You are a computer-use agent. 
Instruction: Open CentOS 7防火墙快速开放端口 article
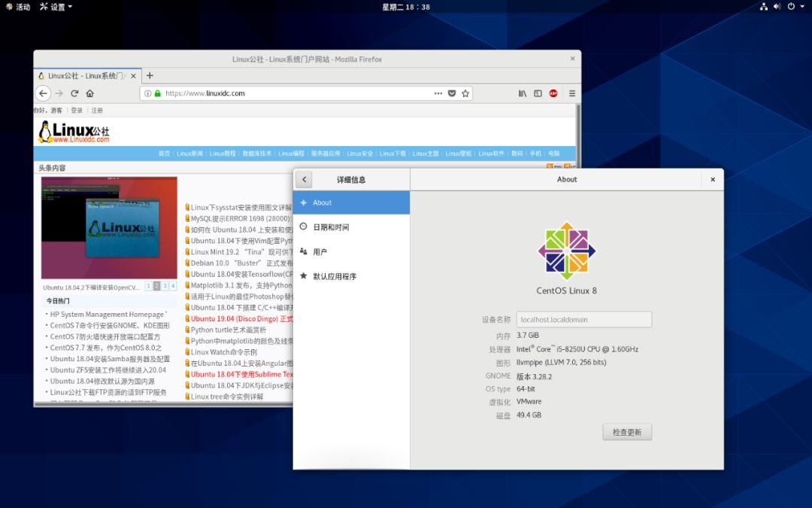pyautogui.click(x=105, y=336)
